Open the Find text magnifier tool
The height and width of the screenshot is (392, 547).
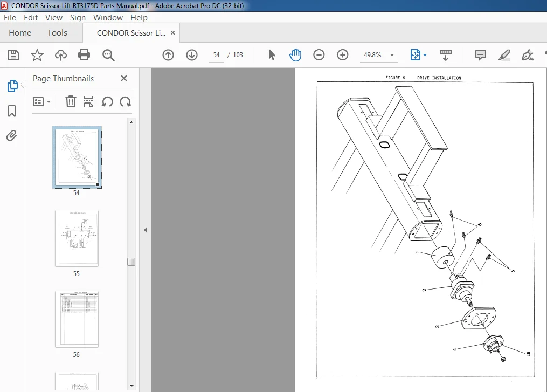pos(108,55)
